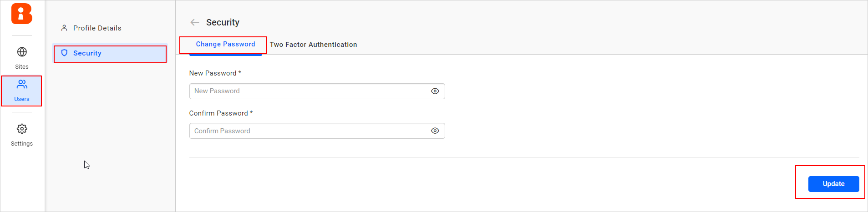This screenshot has width=868, height=212.
Task: Go back using the left arrow
Action: click(x=195, y=22)
